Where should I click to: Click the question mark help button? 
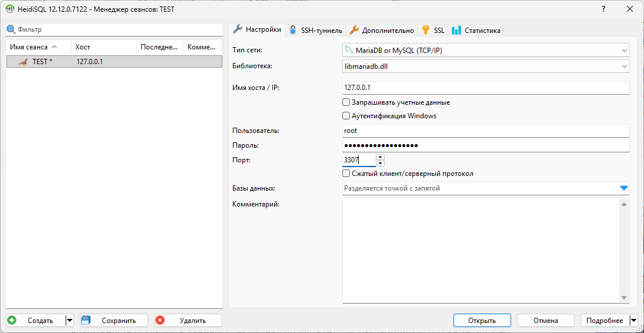point(603,9)
